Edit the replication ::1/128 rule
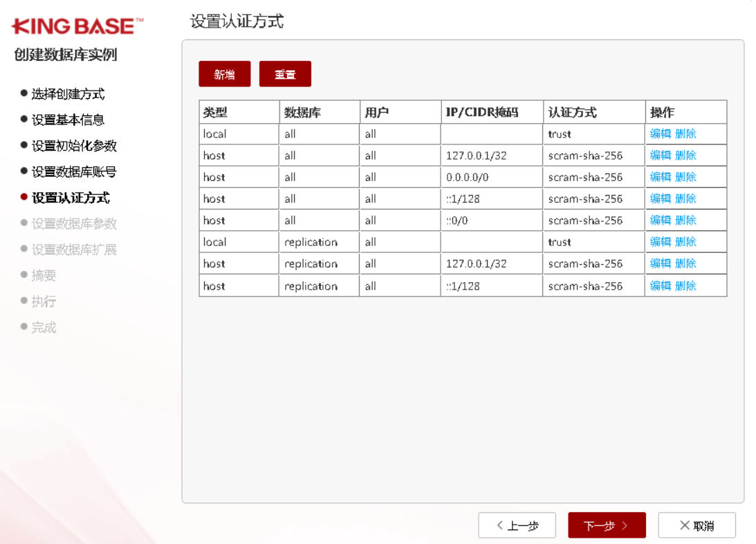This screenshot has height=544, width=756. (660, 285)
